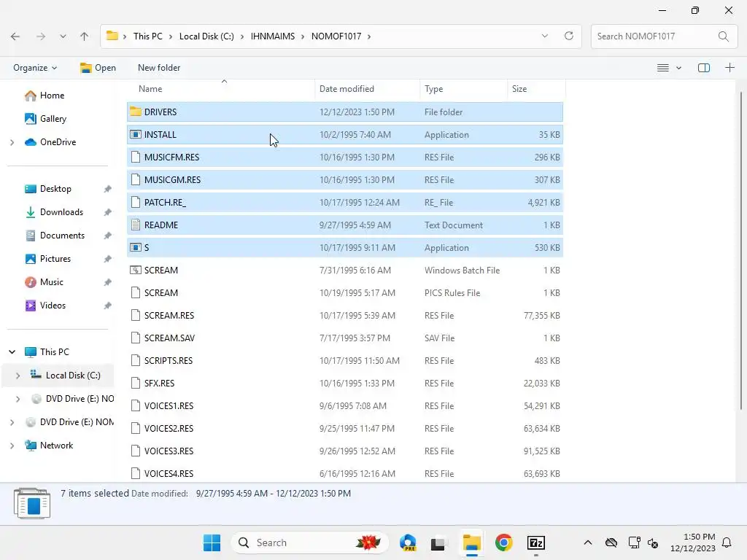The height and width of the screenshot is (560, 747).
Task: Expand chevron after NOMOF1017 breadcrumb
Action: [368, 36]
